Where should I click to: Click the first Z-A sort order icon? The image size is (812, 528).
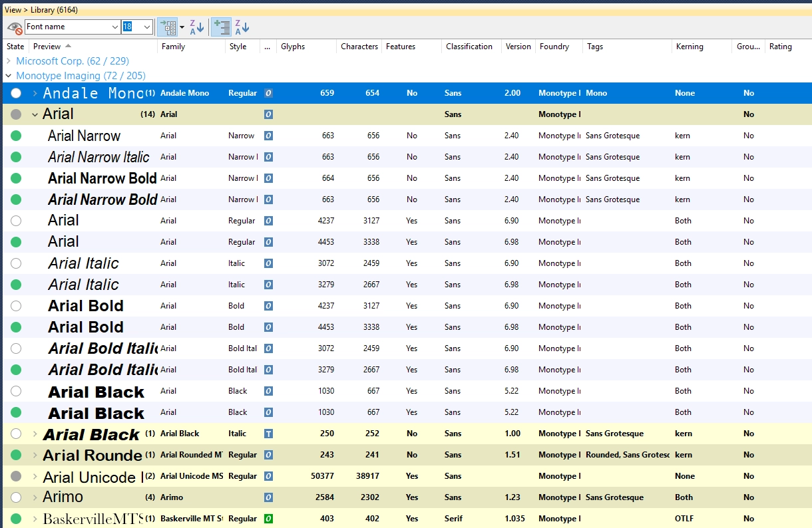click(196, 27)
